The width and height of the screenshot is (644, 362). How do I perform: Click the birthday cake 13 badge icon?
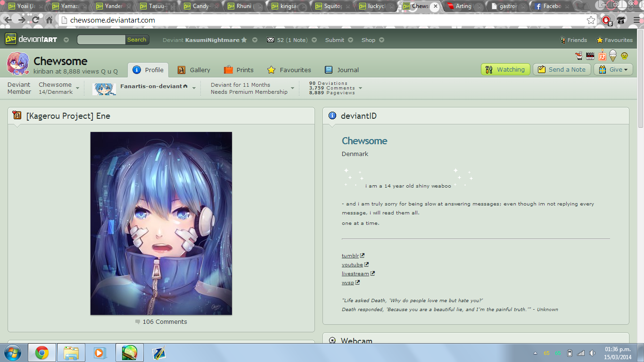pyautogui.click(x=602, y=56)
